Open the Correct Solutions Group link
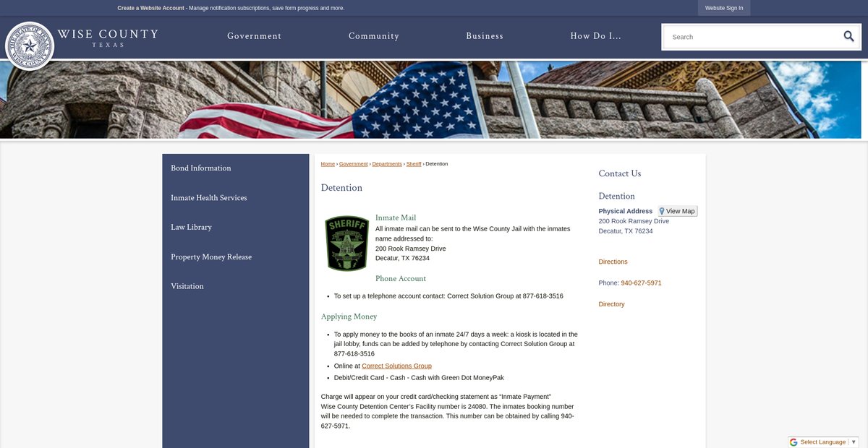Screen dimensions: 868x448 [x=396, y=366]
